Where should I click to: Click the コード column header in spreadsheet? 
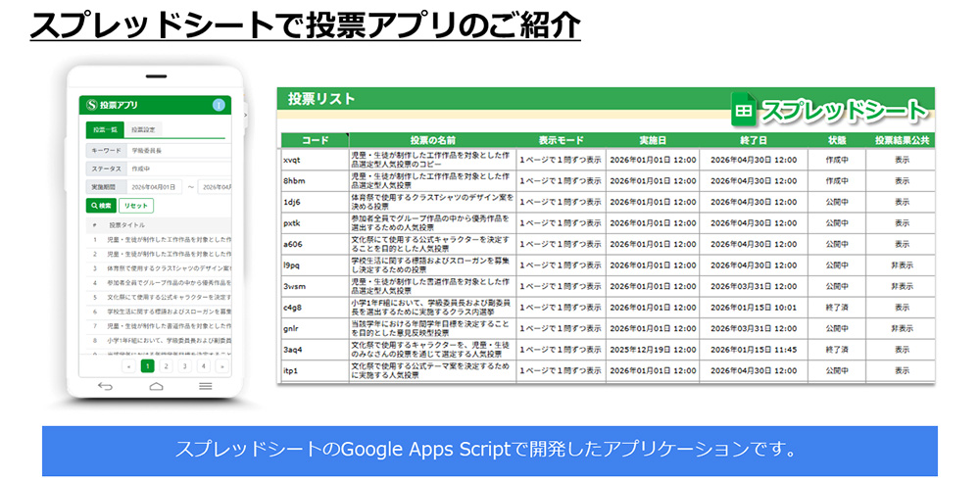coord(315,140)
